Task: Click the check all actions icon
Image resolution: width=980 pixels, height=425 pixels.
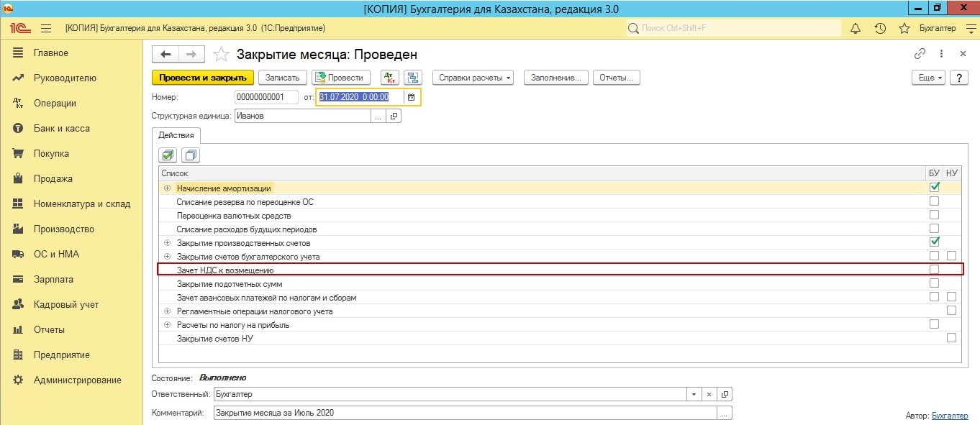Action: pos(168,155)
